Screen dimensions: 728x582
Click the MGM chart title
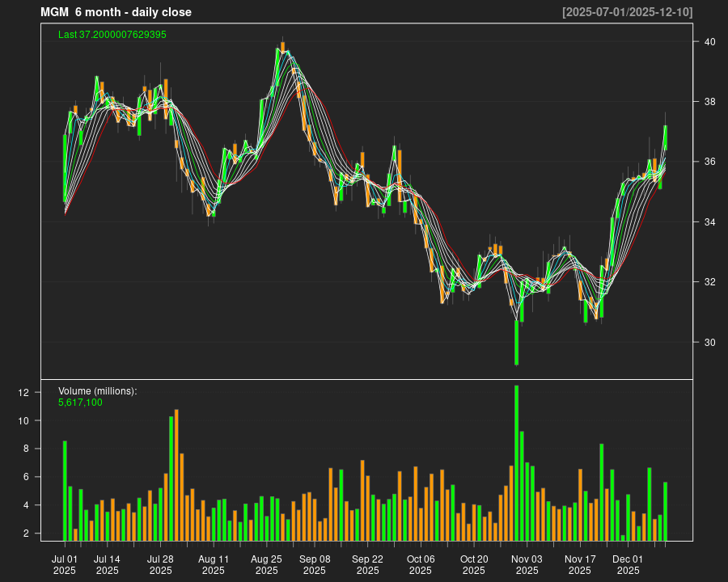pos(116,12)
